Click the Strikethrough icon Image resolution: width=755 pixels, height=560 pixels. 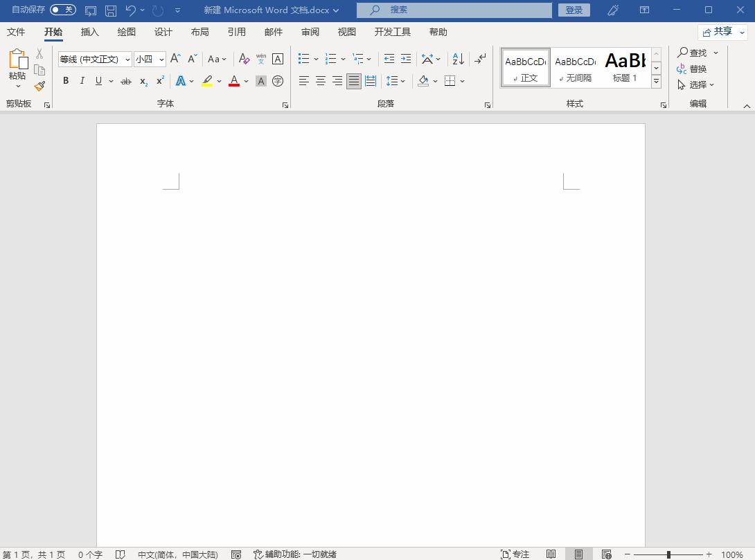coord(125,81)
